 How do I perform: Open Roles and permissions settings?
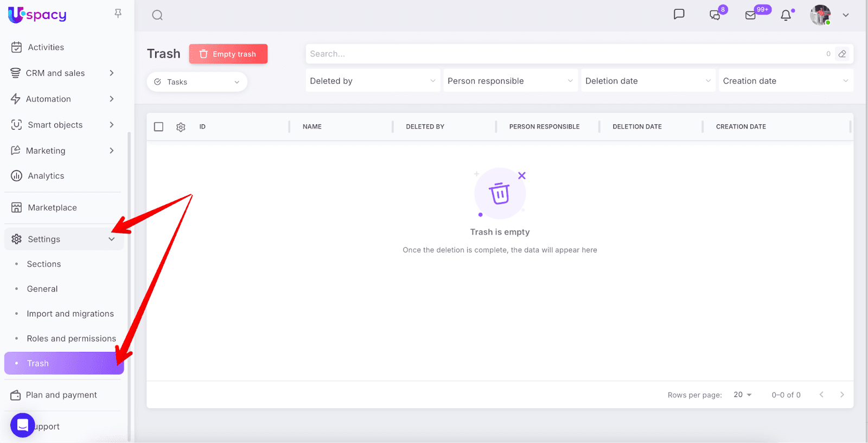tap(71, 339)
